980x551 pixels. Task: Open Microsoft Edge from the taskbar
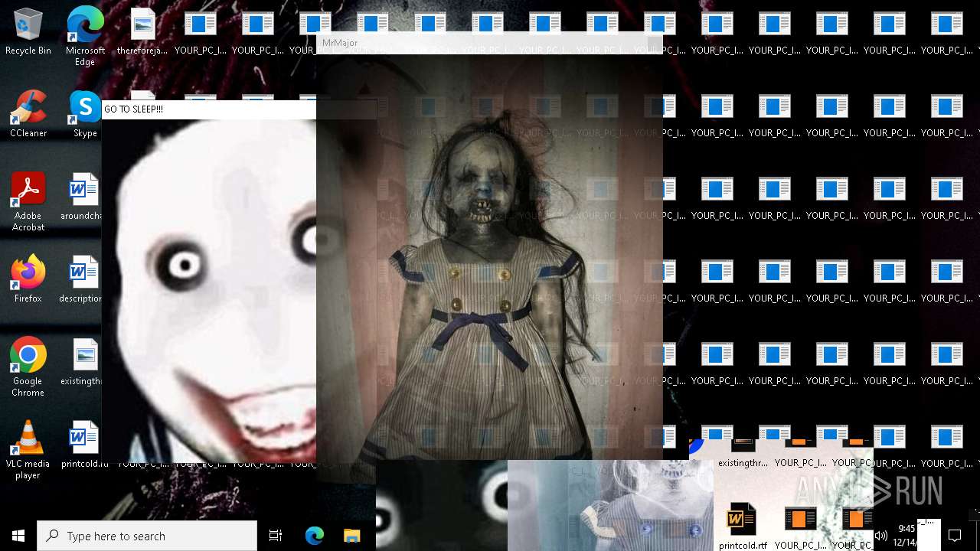click(x=315, y=536)
